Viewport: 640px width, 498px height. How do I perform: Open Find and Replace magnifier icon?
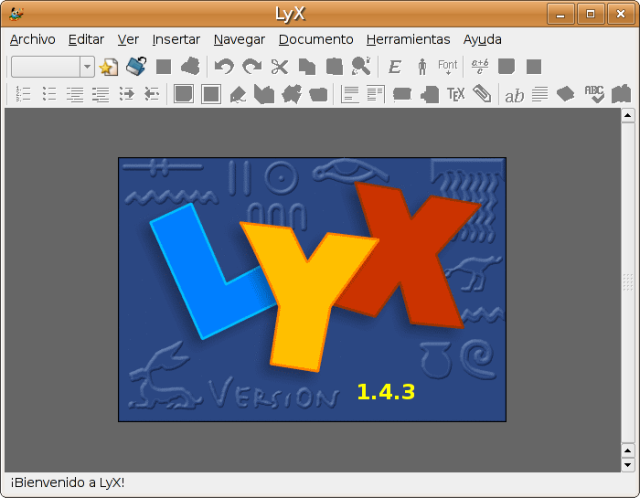[x=361, y=67]
